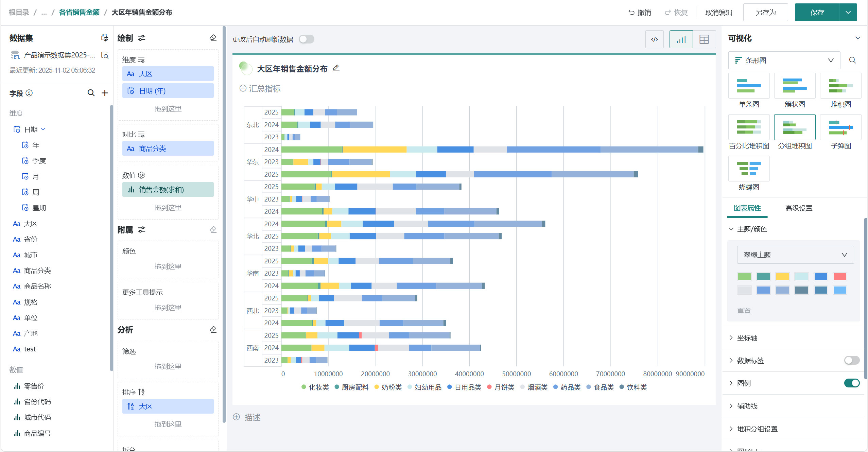Click the search fields magnifier icon
The width and height of the screenshot is (868, 452).
point(91,93)
